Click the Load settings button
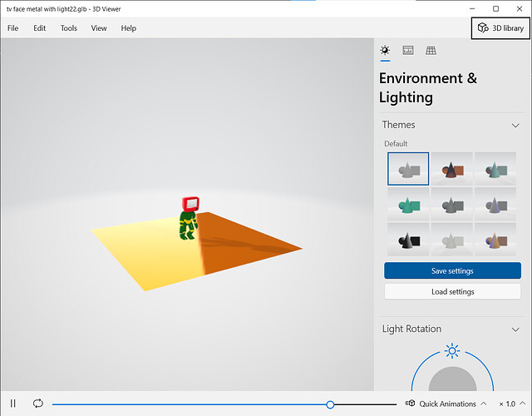The width and height of the screenshot is (532, 416). tap(452, 291)
